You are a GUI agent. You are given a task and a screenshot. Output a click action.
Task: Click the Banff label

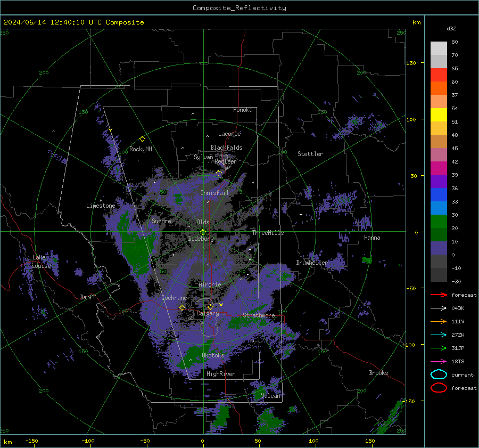(88, 297)
